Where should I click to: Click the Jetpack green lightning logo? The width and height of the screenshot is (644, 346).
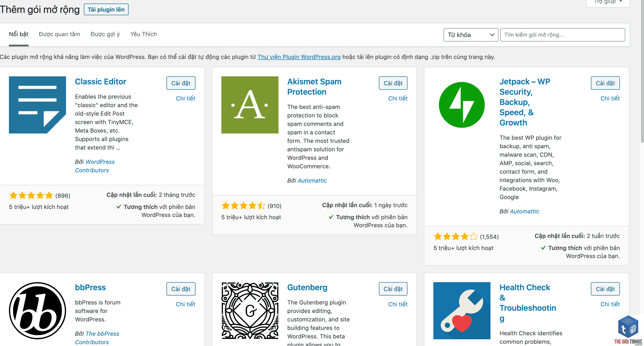click(x=462, y=105)
